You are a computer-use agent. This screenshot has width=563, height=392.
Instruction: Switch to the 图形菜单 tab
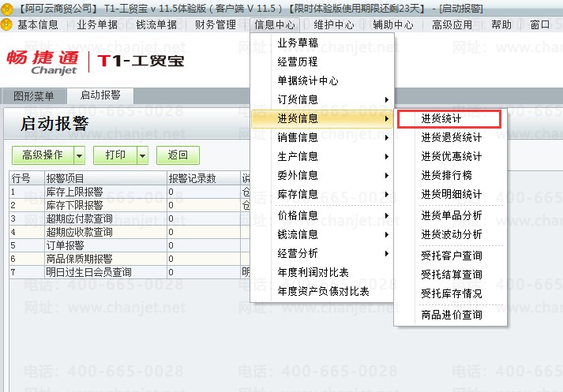tap(34, 96)
